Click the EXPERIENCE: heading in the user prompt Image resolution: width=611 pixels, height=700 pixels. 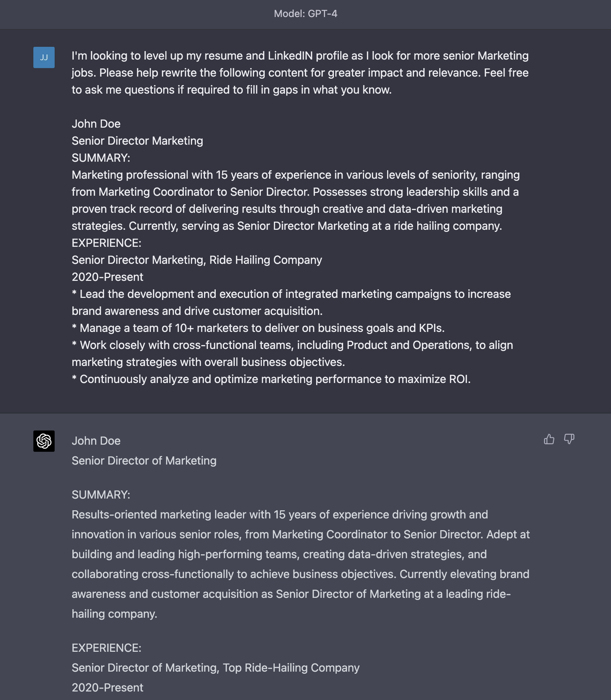pos(106,243)
